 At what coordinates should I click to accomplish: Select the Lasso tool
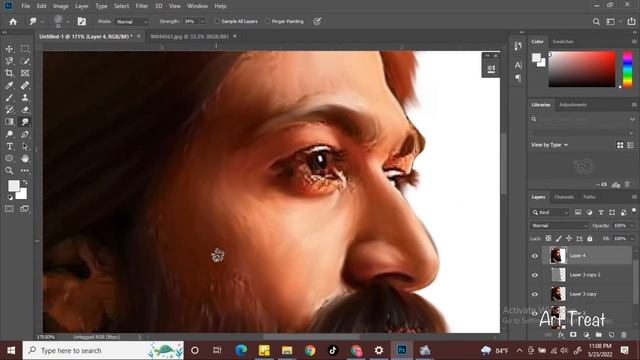pos(9,61)
